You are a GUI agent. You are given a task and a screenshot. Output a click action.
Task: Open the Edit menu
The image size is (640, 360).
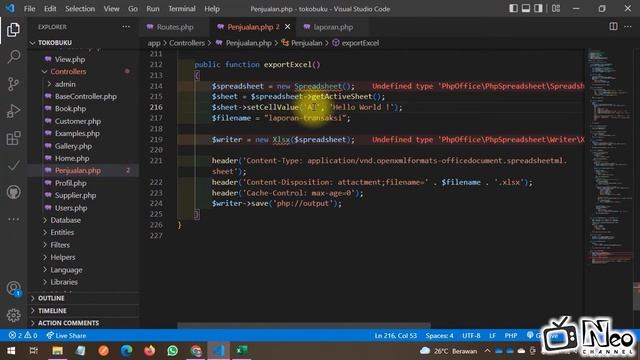(50, 9)
